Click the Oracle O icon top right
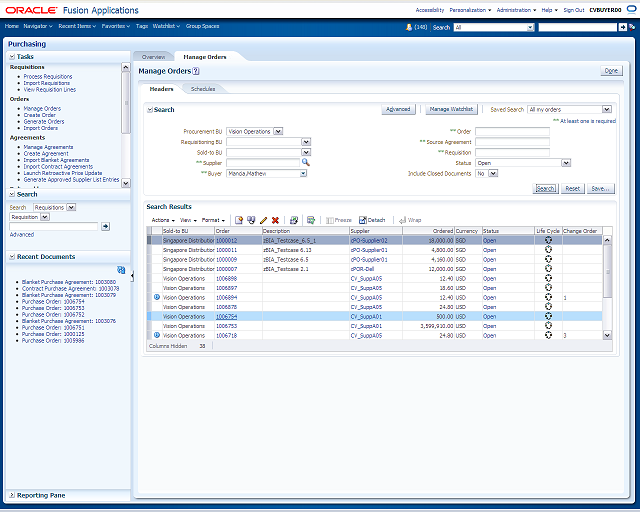640x512 pixels. coord(631,9)
